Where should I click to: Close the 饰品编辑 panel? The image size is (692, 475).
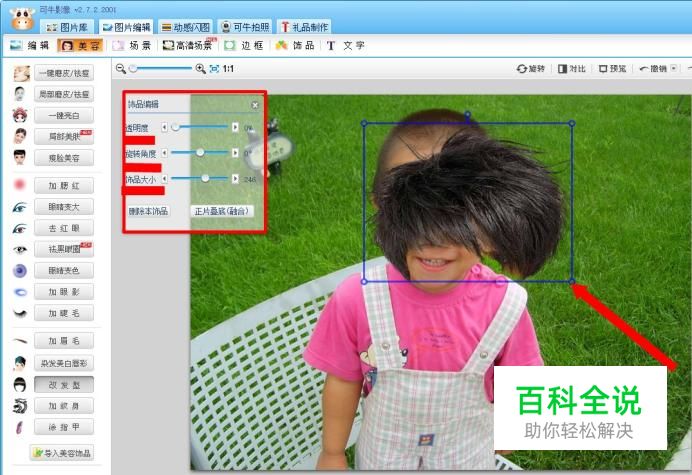[255, 105]
